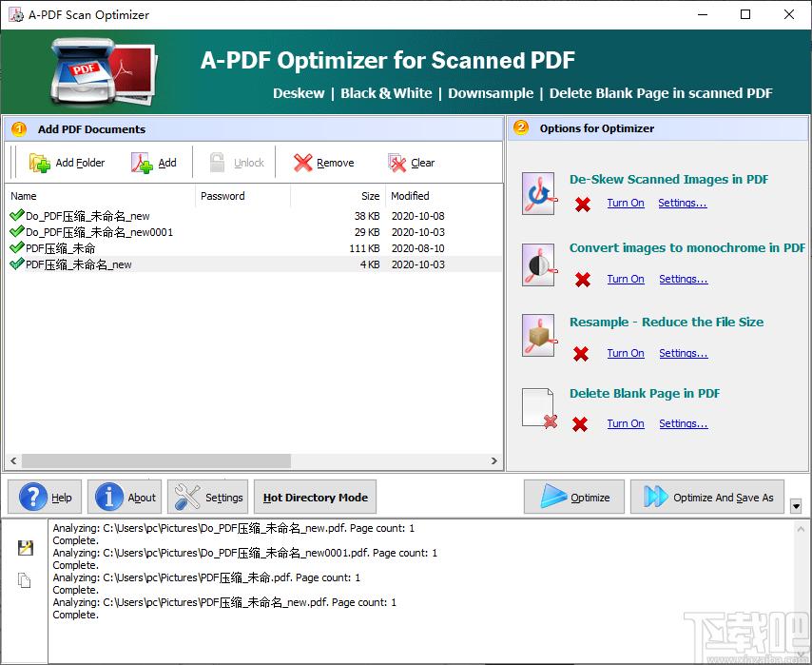Click the 'Resample - Reduce the File Size' heading

pos(667,322)
